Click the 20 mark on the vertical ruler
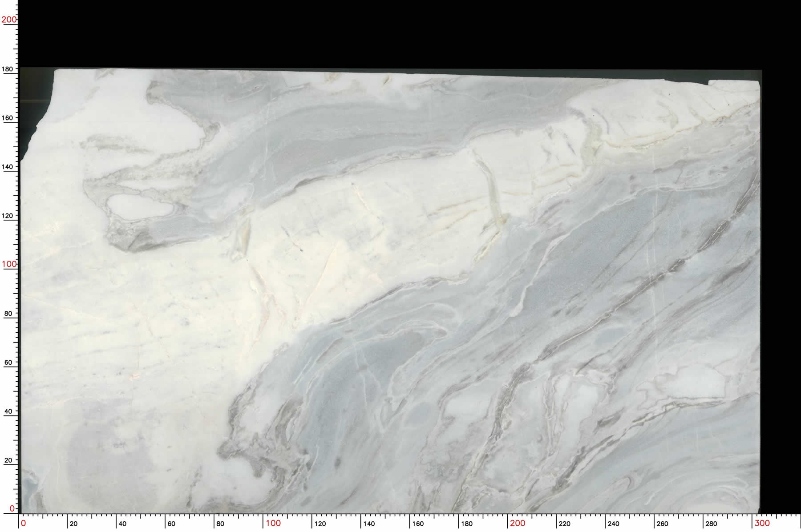 tap(8, 460)
